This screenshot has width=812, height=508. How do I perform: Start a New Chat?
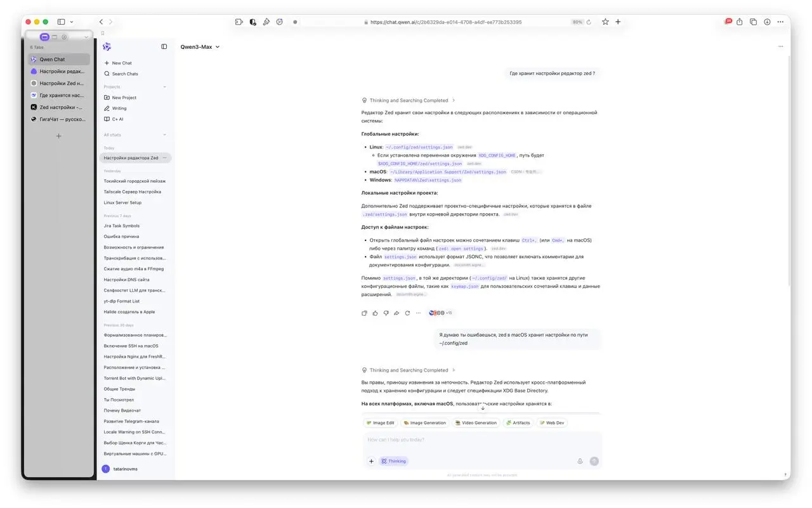pos(121,63)
